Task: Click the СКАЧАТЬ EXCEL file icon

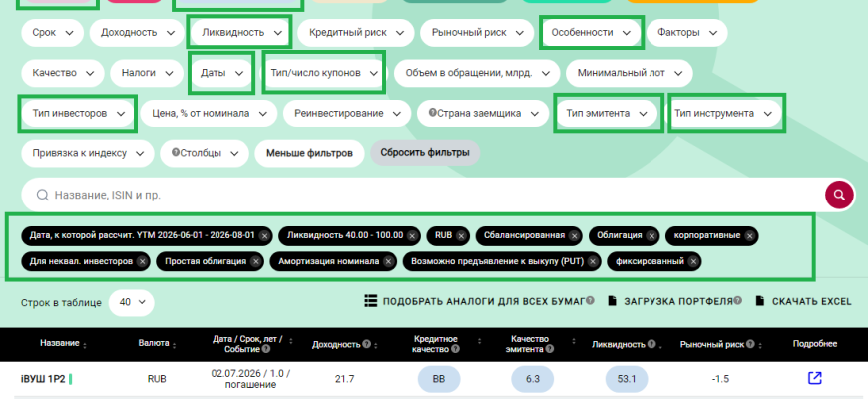Action: coord(760,301)
